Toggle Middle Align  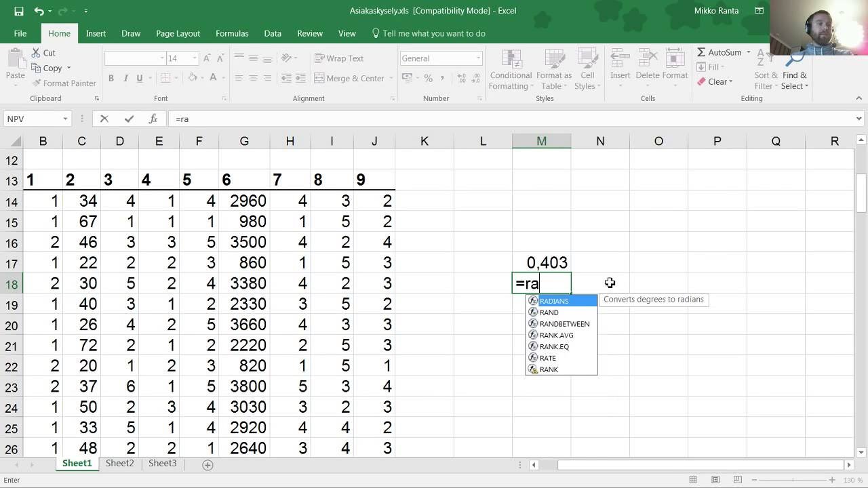coord(253,58)
